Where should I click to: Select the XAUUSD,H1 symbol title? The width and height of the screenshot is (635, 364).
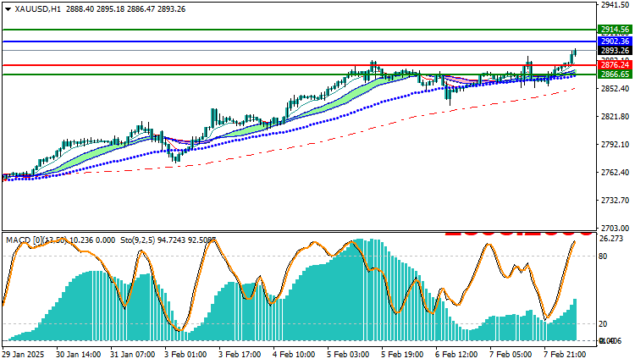pyautogui.click(x=37, y=9)
